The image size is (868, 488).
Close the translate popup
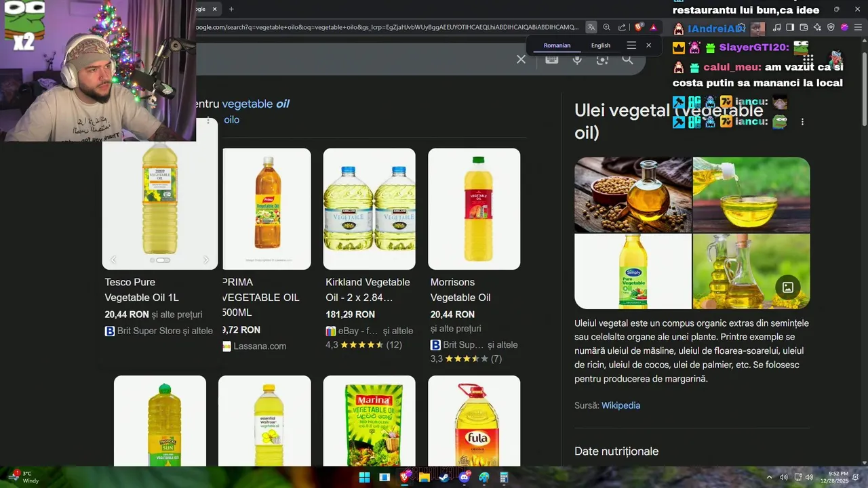(648, 45)
